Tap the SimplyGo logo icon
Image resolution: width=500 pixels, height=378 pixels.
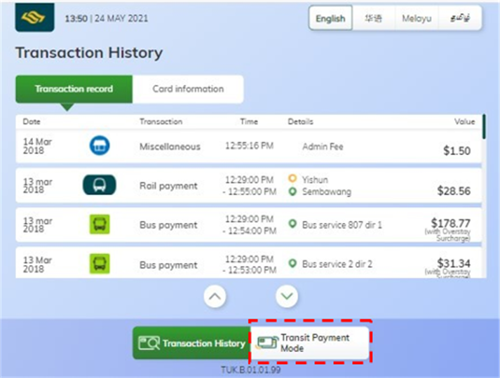[x=35, y=17]
